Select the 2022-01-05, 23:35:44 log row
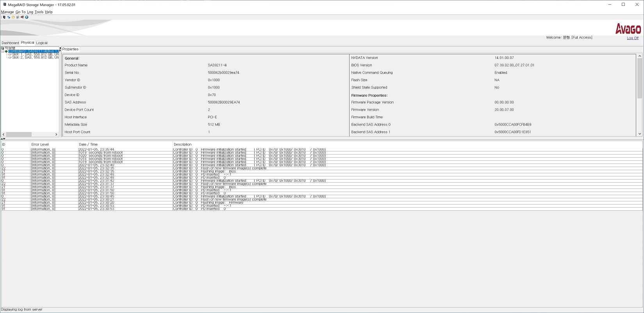Viewport: 644px width, 313px height. coord(322,149)
